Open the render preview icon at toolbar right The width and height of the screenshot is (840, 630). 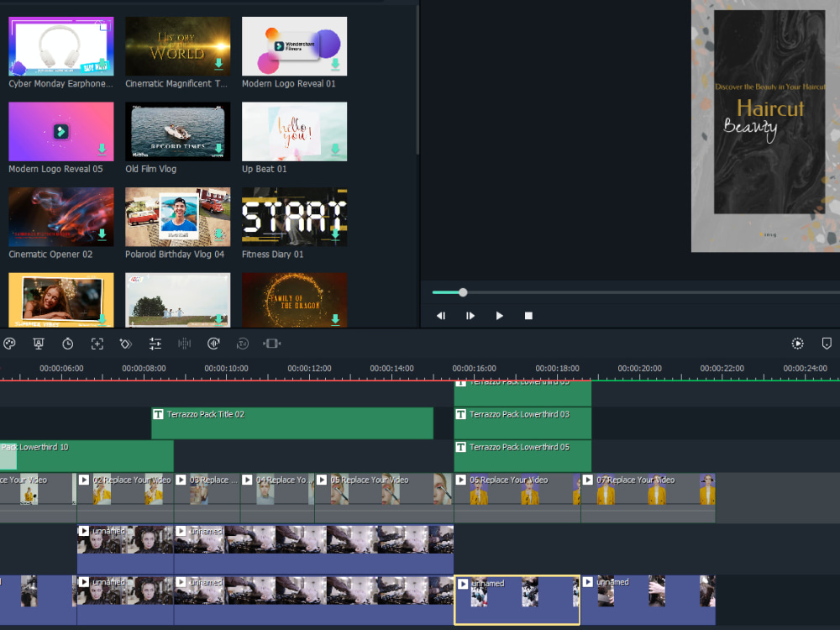click(x=798, y=344)
